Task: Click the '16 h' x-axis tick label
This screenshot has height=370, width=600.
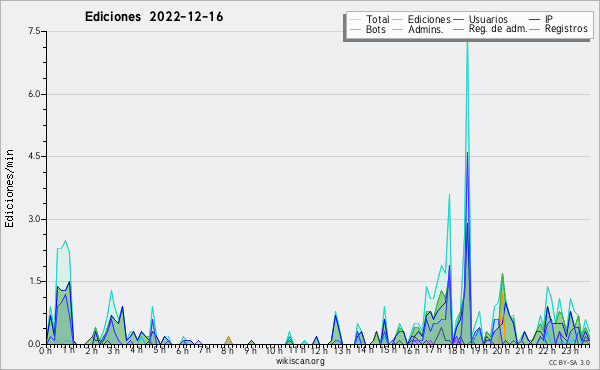Action: [411, 351]
